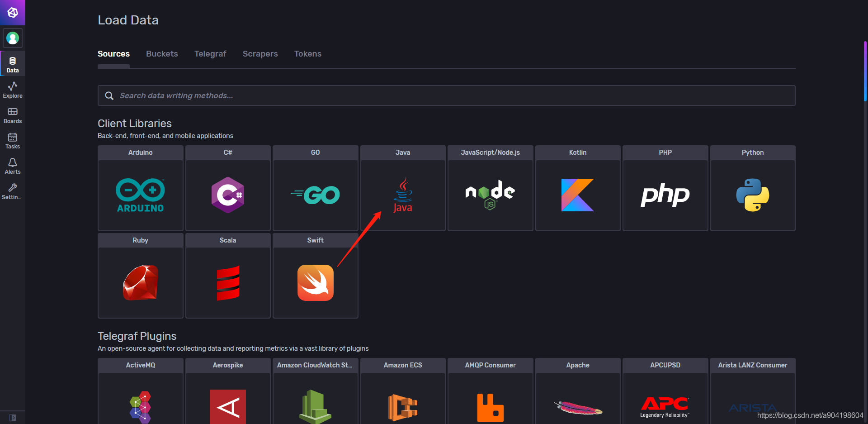
Task: Open the Node.js client library logo
Action: [x=491, y=195]
